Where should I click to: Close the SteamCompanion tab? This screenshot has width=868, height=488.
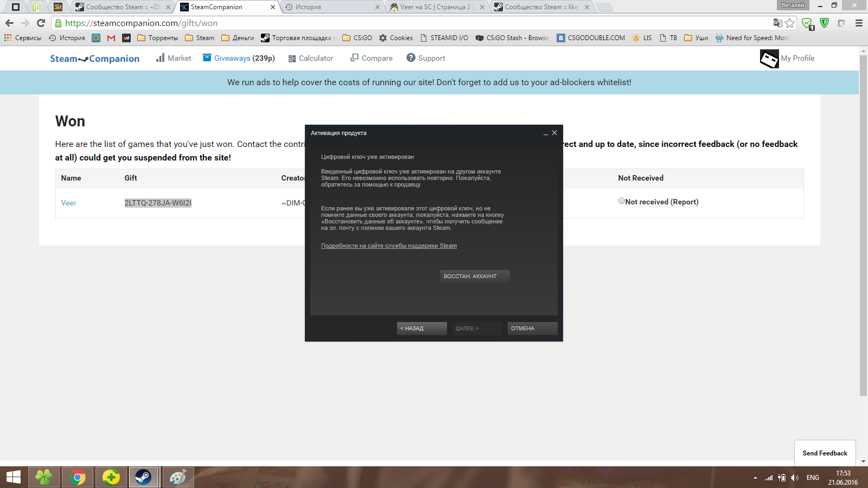click(272, 7)
